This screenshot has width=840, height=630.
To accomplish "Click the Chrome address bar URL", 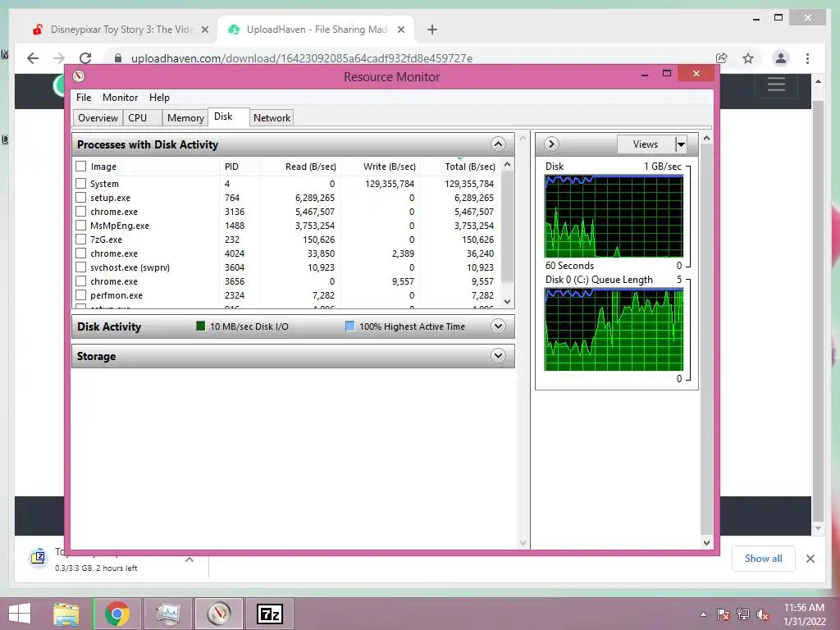I will (302, 58).
